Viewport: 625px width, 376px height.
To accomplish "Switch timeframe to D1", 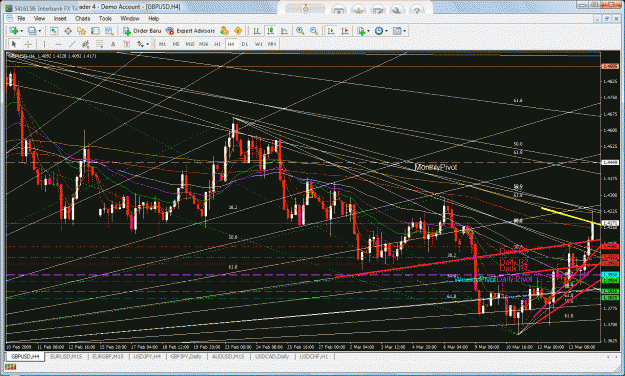I will (245, 44).
